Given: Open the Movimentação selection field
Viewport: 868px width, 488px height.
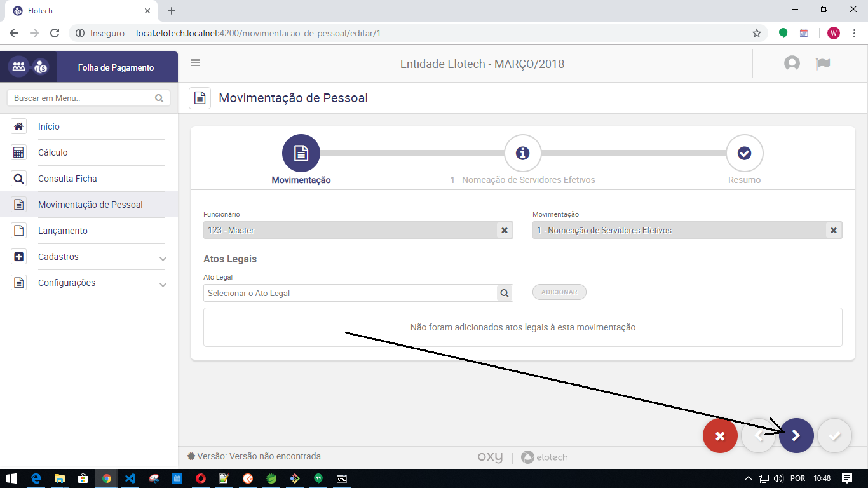Looking at the screenshot, I should pyautogui.click(x=688, y=230).
